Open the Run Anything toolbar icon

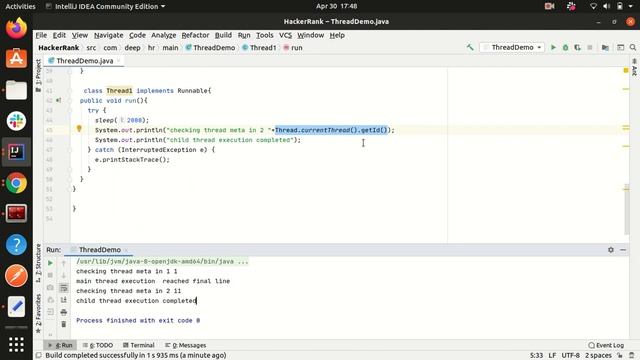620,47
